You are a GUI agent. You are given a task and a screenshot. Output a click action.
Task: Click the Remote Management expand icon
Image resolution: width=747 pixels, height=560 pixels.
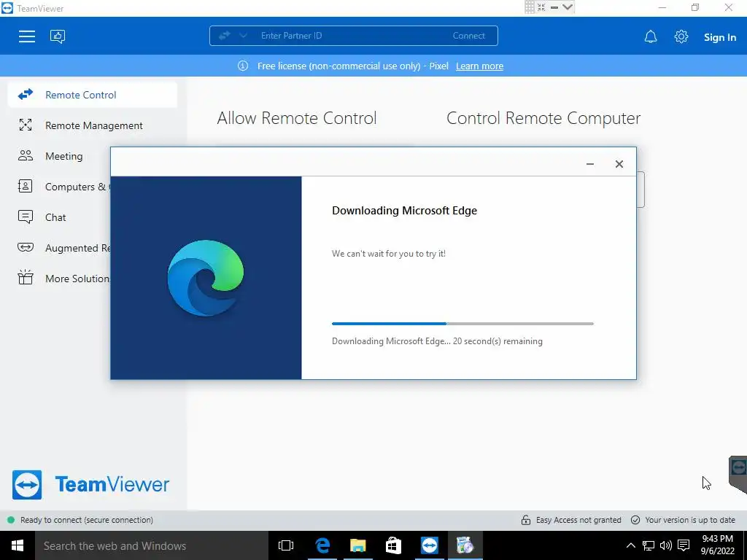26,125
